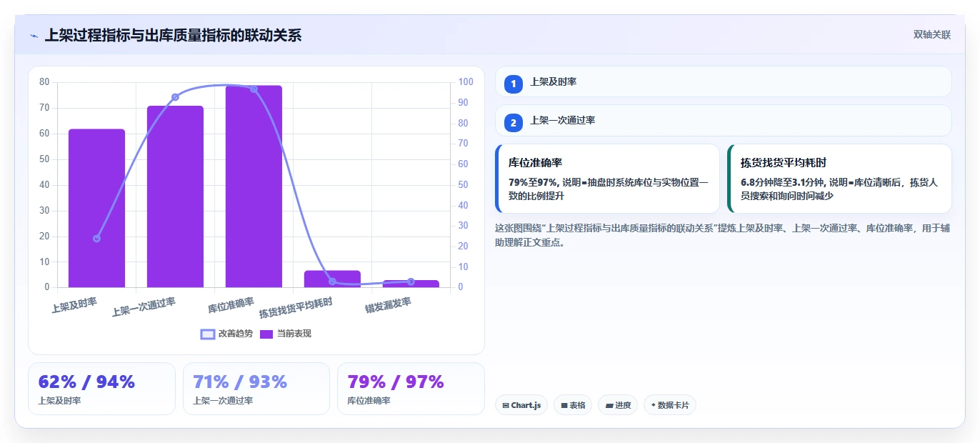Select list row 2 上架一次通过率
Image resolution: width=980 pixels, height=443 pixels.
(x=724, y=120)
